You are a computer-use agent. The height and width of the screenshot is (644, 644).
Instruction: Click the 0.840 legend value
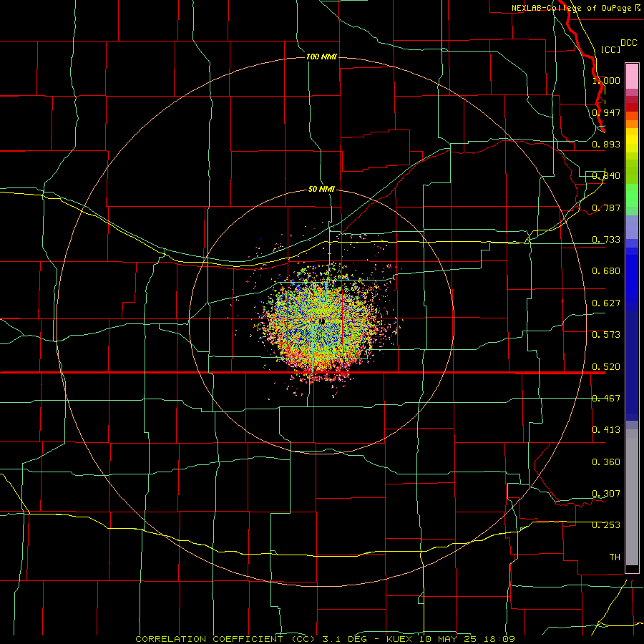(x=606, y=176)
